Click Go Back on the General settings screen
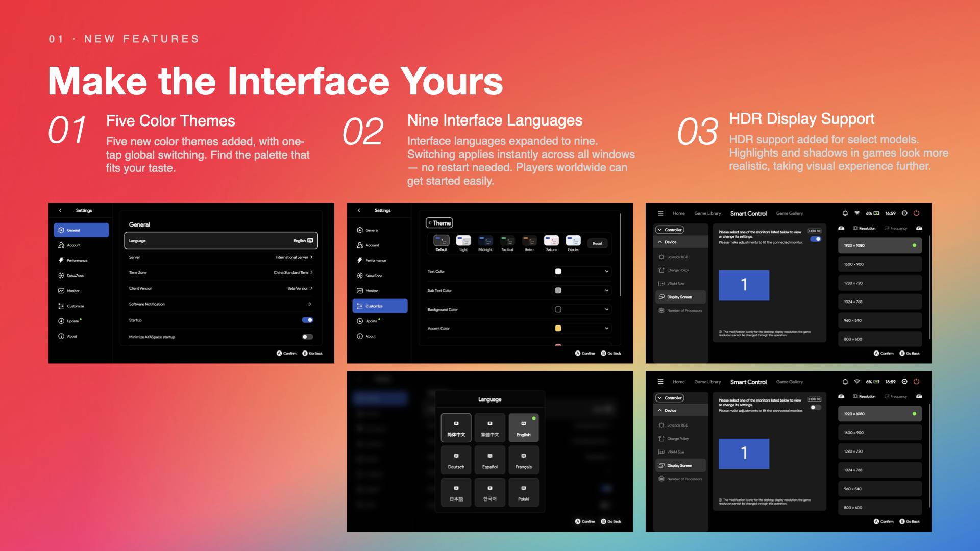The width and height of the screenshot is (980, 551). [312, 353]
